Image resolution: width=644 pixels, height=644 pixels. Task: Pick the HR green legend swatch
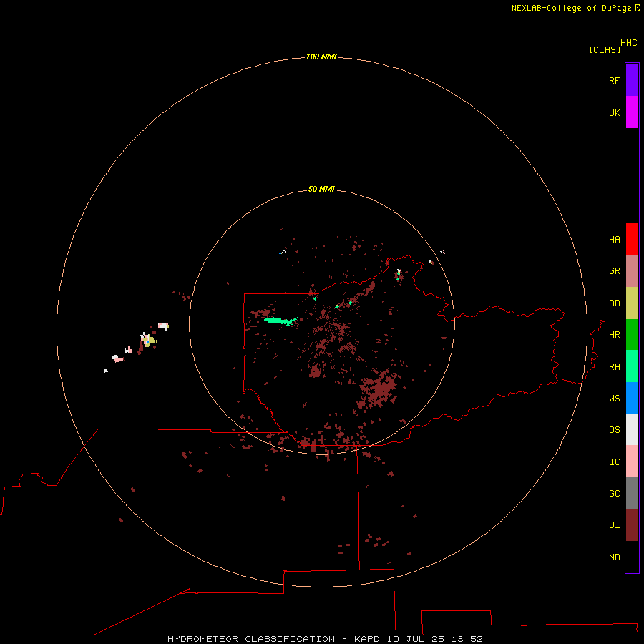point(632,335)
